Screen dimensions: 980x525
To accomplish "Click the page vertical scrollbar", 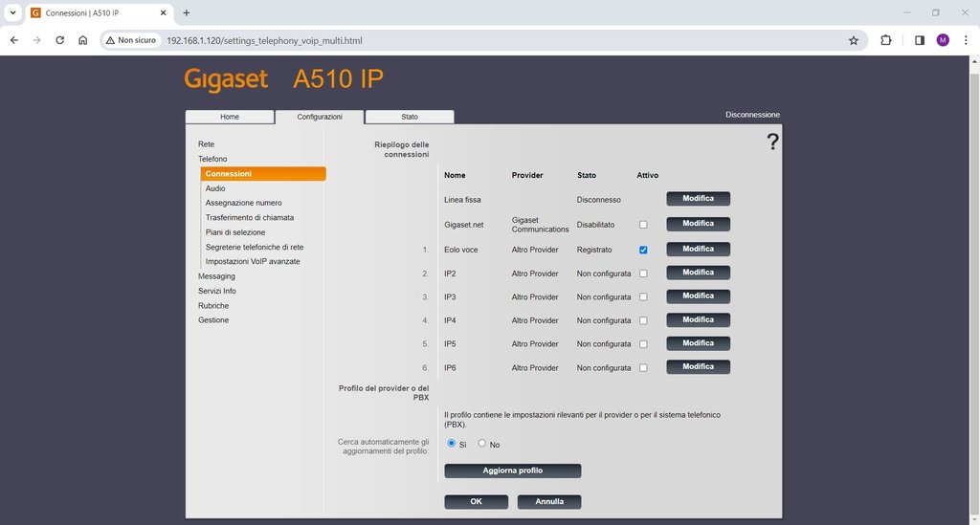I will pyautogui.click(x=974, y=287).
